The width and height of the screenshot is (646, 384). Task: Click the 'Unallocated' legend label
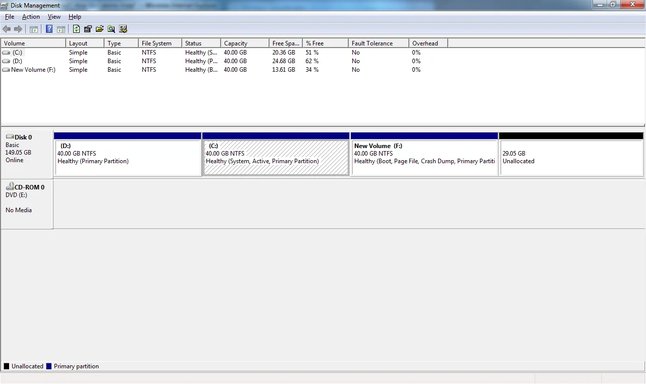pos(27,366)
